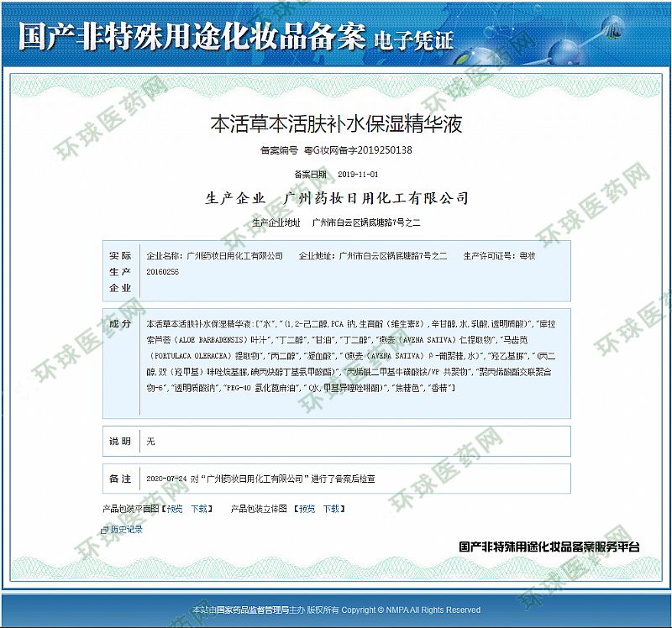The image size is (672, 628).
Task: Preview the 产品包装平面图 image
Action: pos(174,509)
